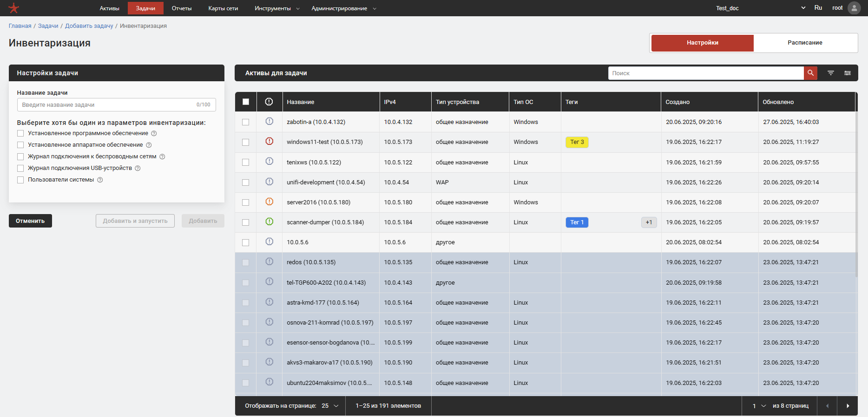
Task: Click the red star logo icon
Action: point(14,8)
